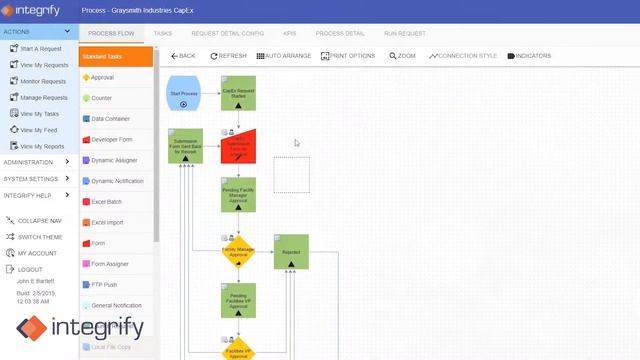Screen dimensions: 640x360
Task: Select the Form task icon
Action: click(x=86, y=243)
